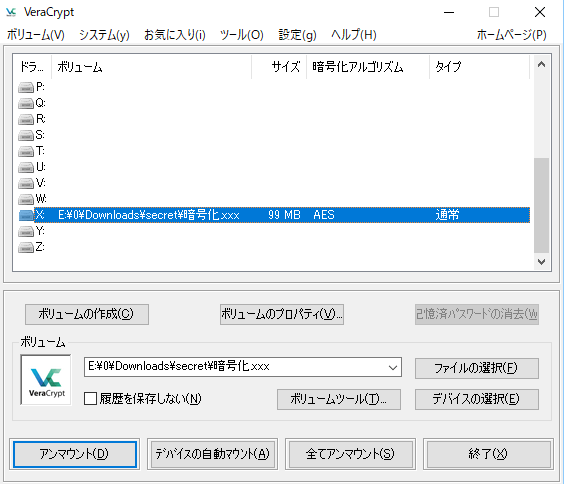This screenshot has width=564, height=484.
Task: Click the Z: drive icon
Action: coord(26,247)
